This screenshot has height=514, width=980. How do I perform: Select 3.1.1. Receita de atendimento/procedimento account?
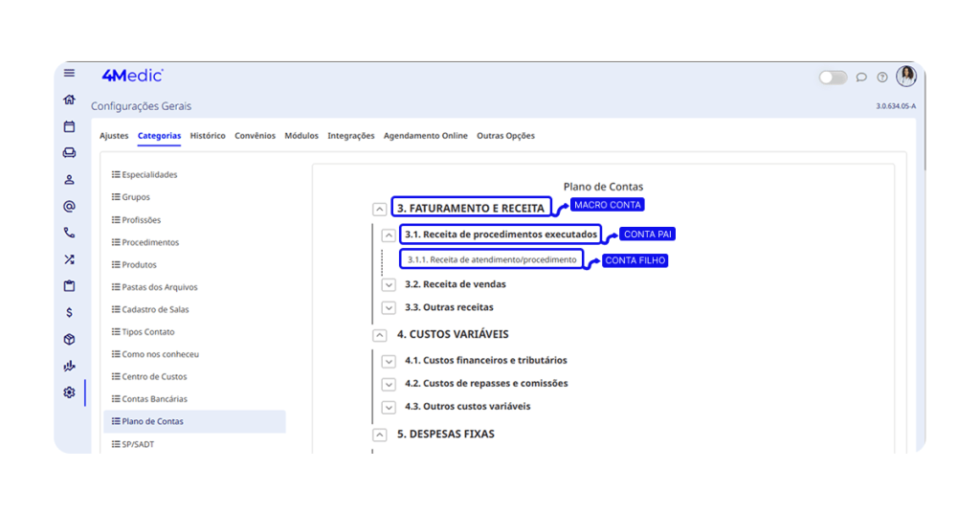point(492,259)
